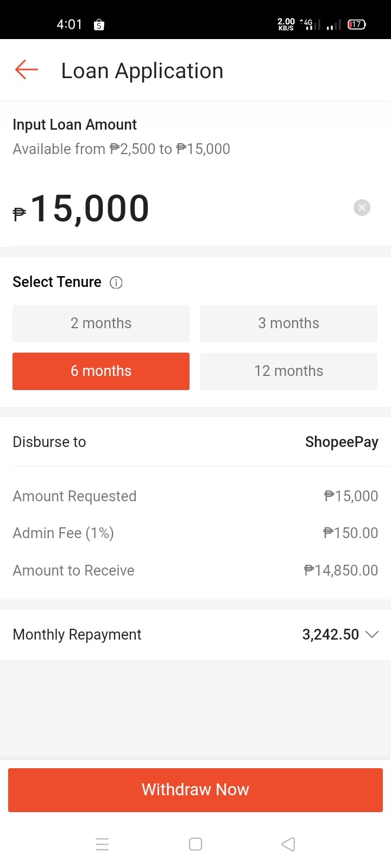Viewport: 391px width, 868px height.
Task: Edit the 15,000 loan amount field
Action: 90,208
